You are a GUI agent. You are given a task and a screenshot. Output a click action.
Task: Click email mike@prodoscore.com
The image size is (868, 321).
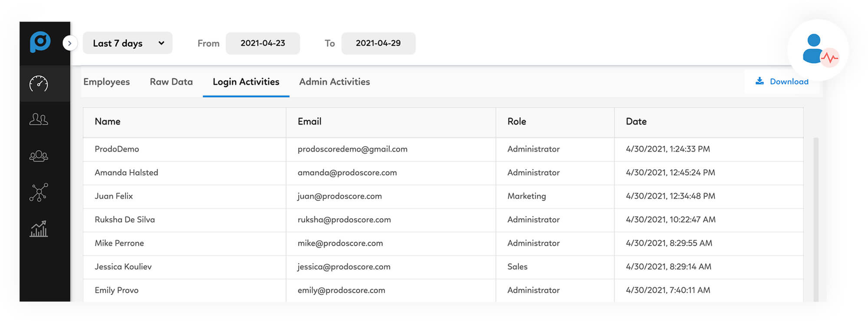coord(340,243)
